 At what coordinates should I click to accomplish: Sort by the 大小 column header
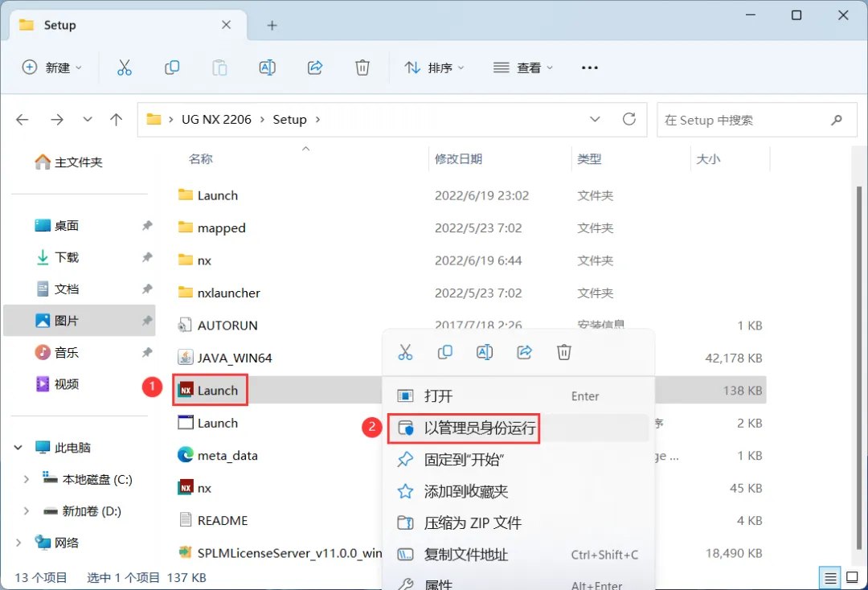coord(708,159)
